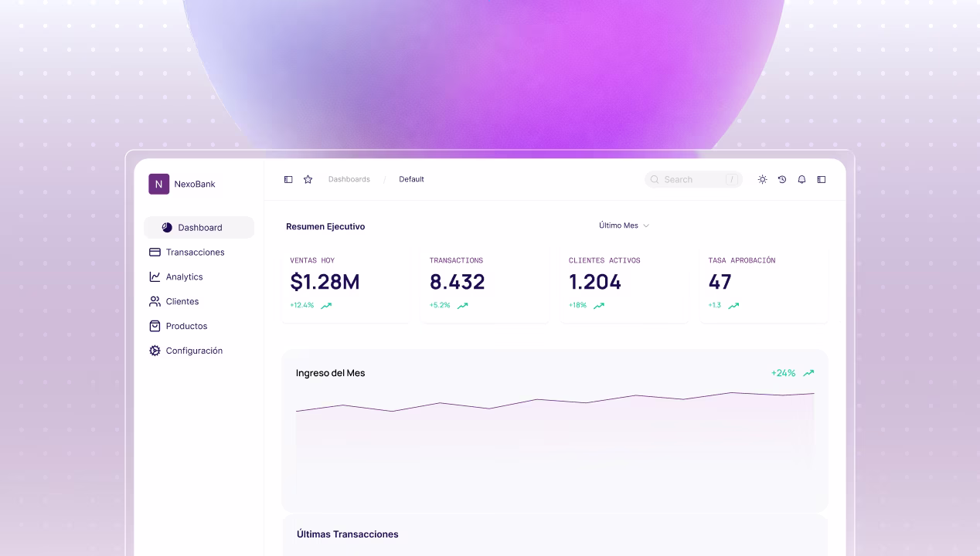Image resolution: width=980 pixels, height=556 pixels.
Task: Click the +18% trend arrow icon
Action: pyautogui.click(x=599, y=306)
